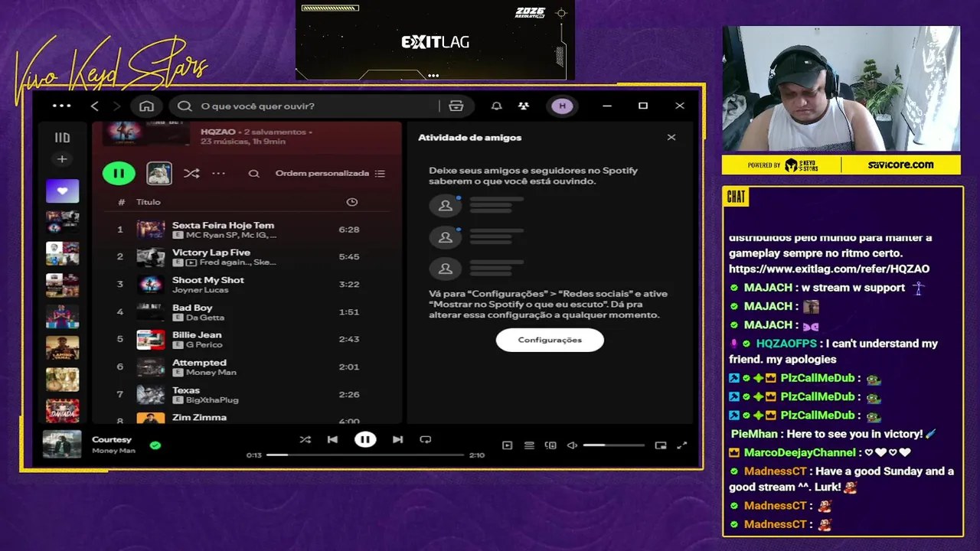This screenshot has width=980, height=551.
Task: Open the Now Playing view icon
Action: coord(507,445)
